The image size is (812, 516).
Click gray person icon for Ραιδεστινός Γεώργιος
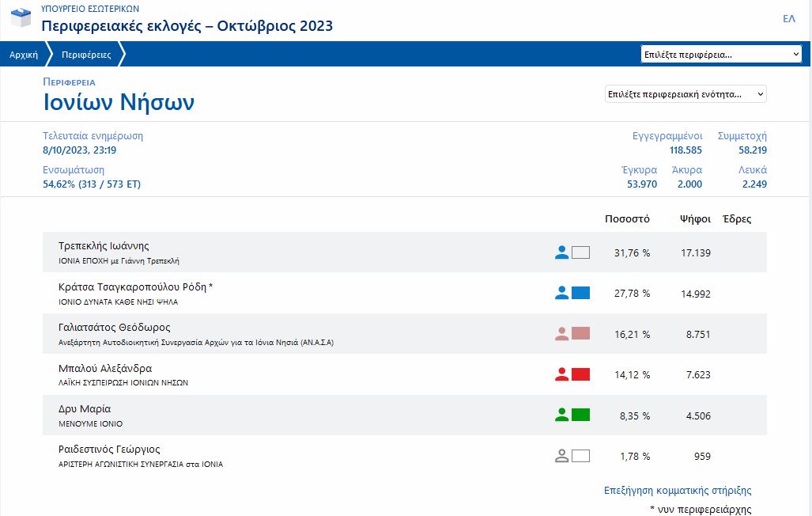tap(561, 456)
